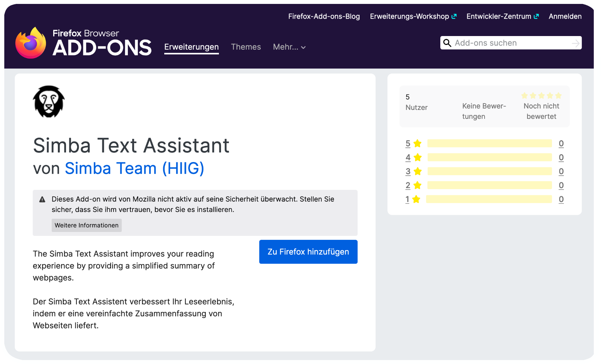Click external link icon beside Entwickler-Zentrum
The image size is (601, 364).
(x=536, y=16)
